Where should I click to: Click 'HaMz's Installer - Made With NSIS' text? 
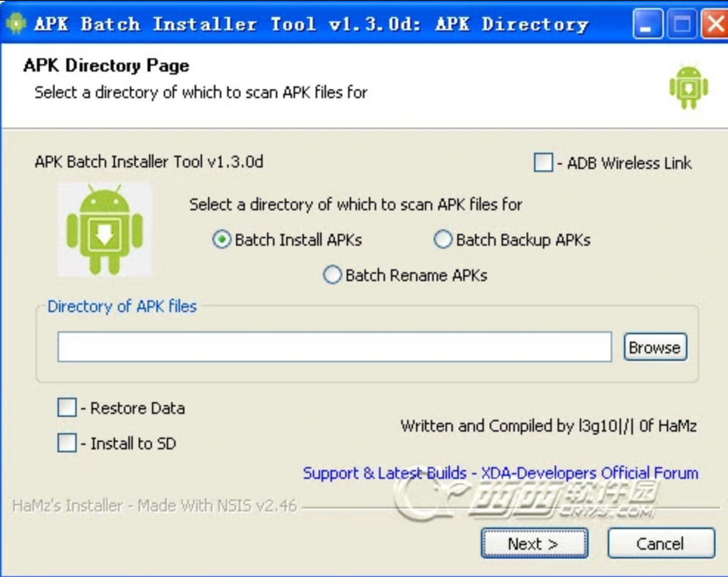(x=154, y=505)
